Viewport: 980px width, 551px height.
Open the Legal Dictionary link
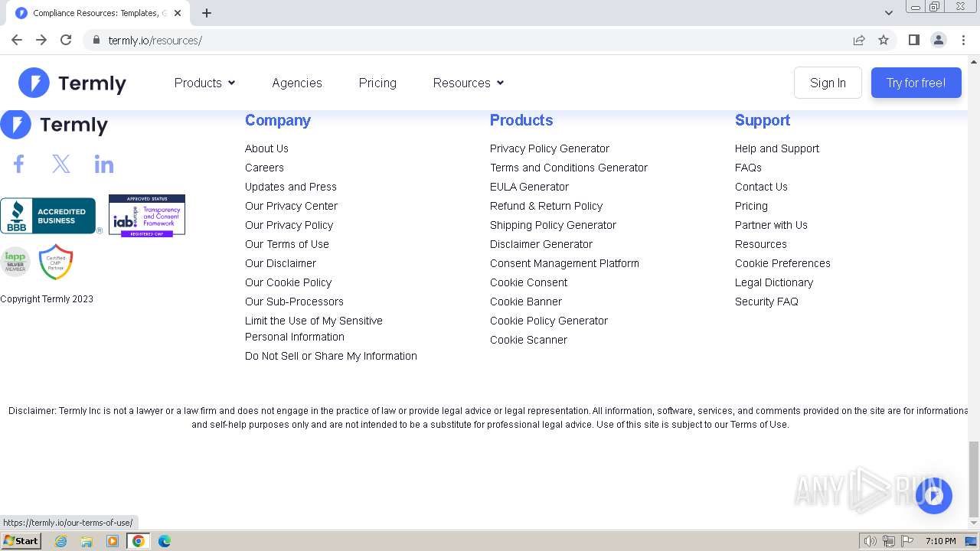click(774, 282)
